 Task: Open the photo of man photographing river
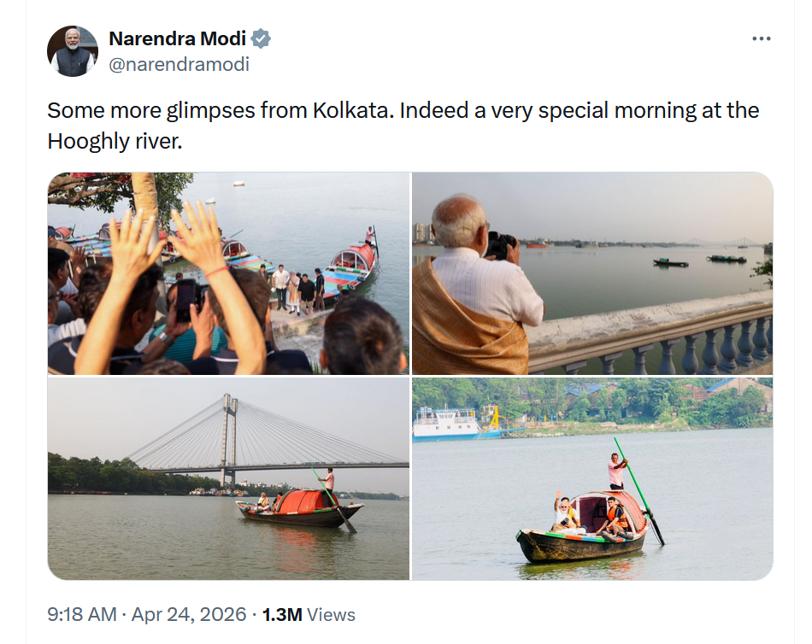pyautogui.click(x=592, y=273)
